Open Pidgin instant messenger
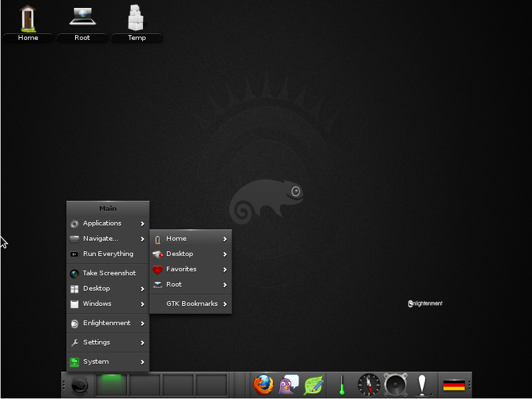The width and height of the screenshot is (532, 399). pyautogui.click(x=288, y=384)
